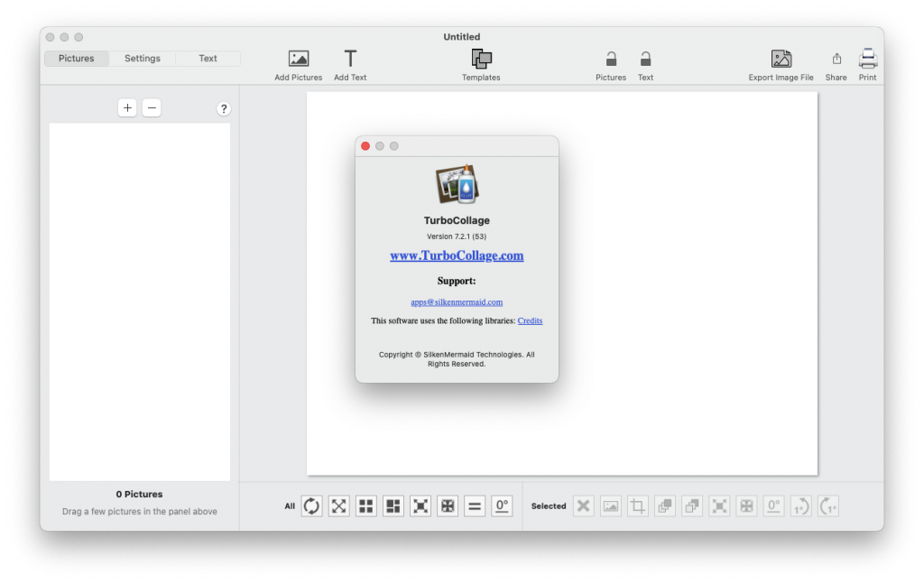
Task: Click the "Untitled" window title
Action: click(461, 36)
